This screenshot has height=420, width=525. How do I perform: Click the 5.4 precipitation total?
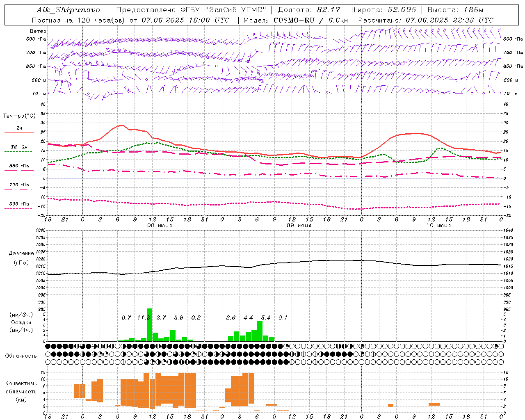(265, 318)
